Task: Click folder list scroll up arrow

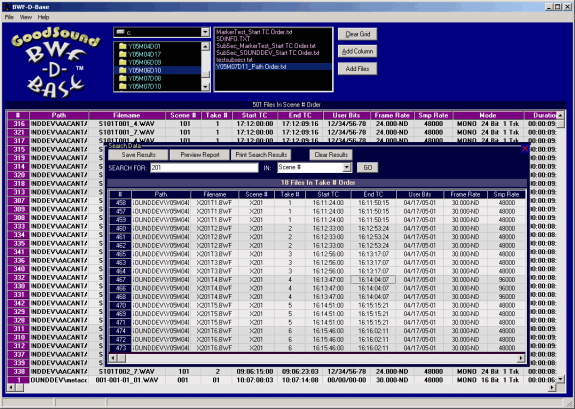Action: [205, 46]
